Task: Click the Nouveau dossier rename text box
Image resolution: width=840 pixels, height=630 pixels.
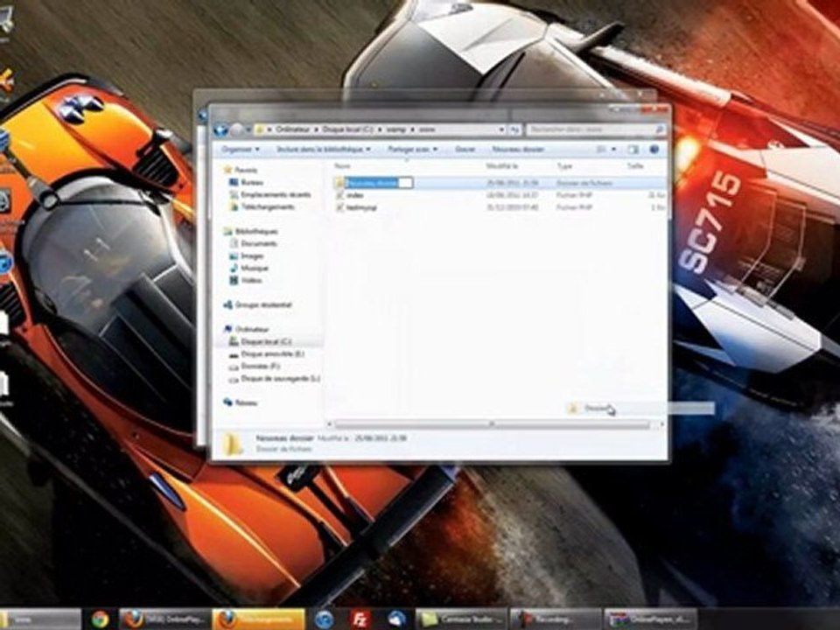Action: (x=379, y=183)
